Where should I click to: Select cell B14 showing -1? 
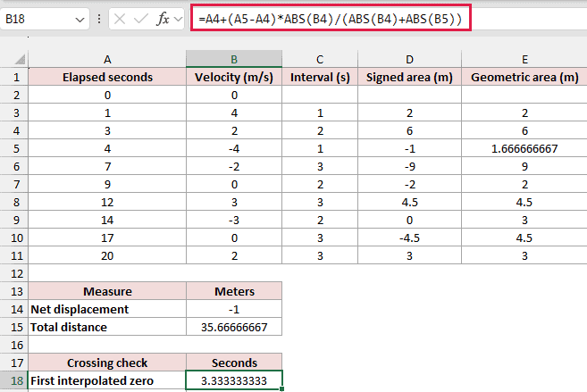pyautogui.click(x=234, y=309)
